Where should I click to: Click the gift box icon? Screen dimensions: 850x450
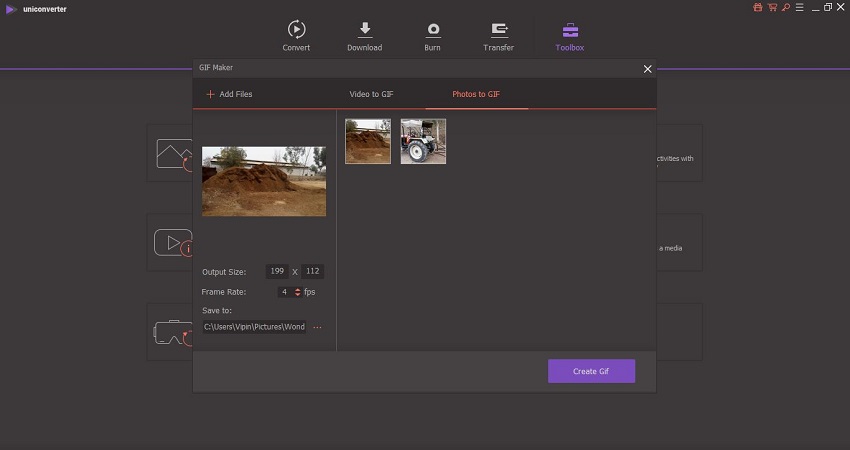pyautogui.click(x=757, y=8)
